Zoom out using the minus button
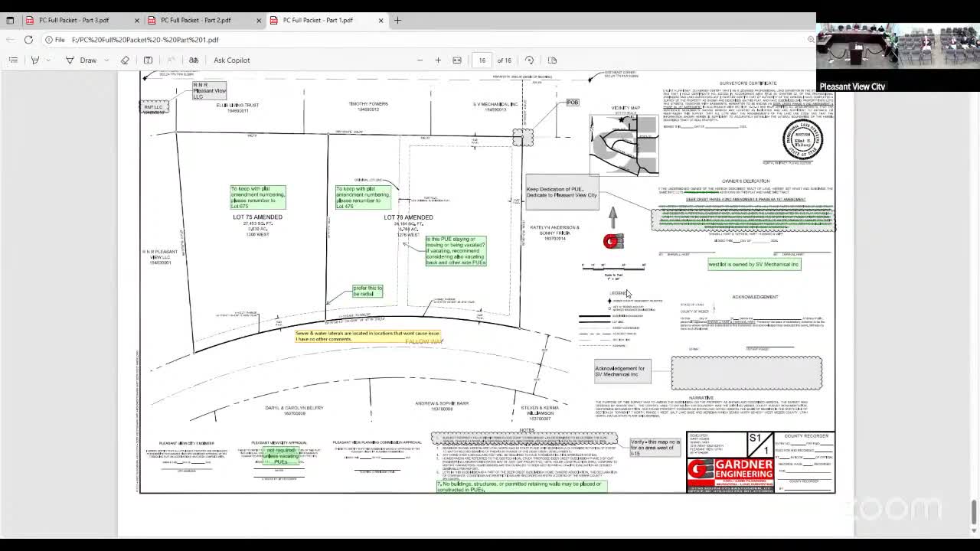 tap(420, 60)
